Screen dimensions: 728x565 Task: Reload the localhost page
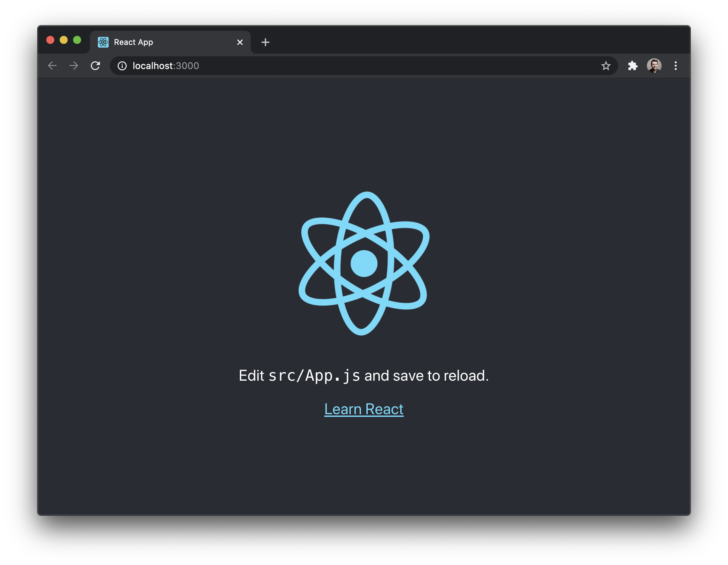[x=96, y=66]
